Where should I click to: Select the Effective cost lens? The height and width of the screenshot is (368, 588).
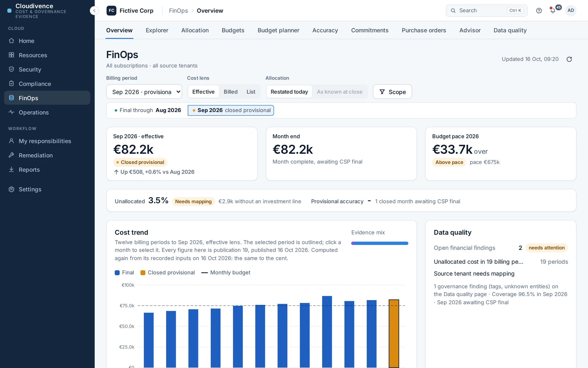tap(203, 92)
